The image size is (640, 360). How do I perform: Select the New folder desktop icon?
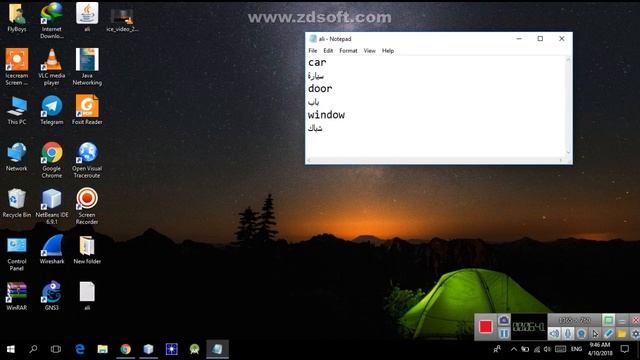point(87,250)
